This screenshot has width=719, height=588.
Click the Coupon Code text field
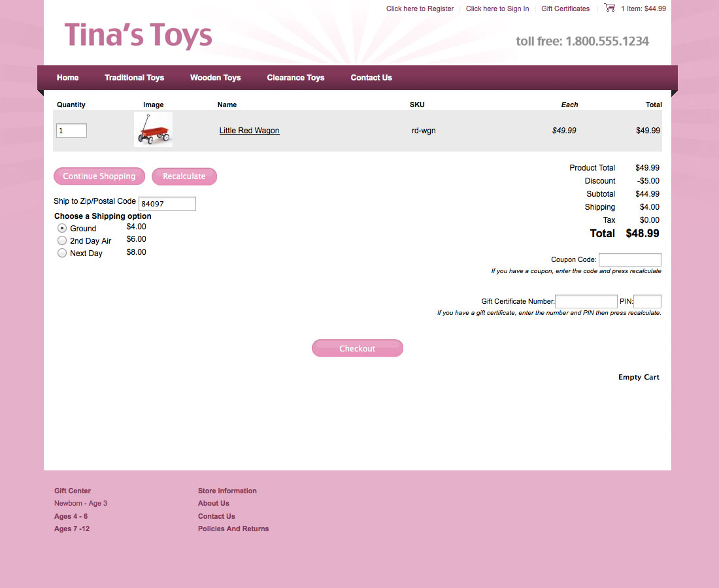coord(629,260)
